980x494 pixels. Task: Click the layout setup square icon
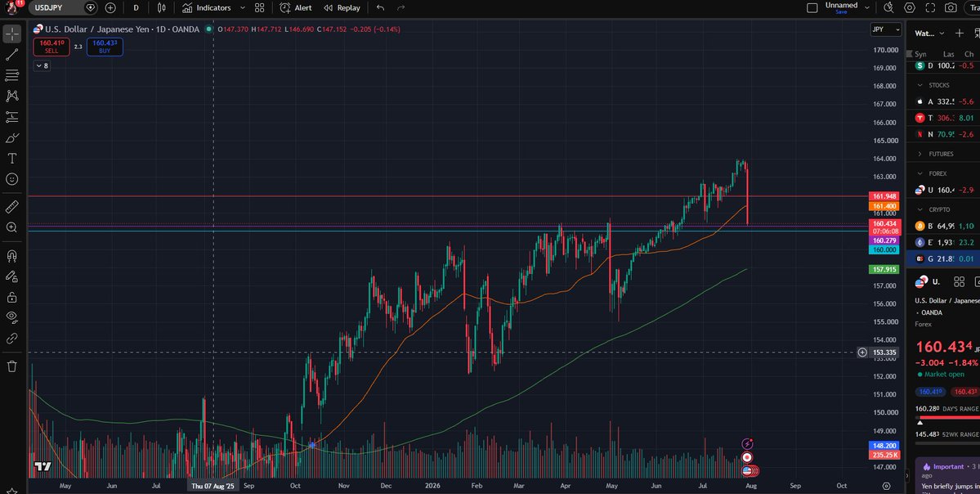point(812,7)
